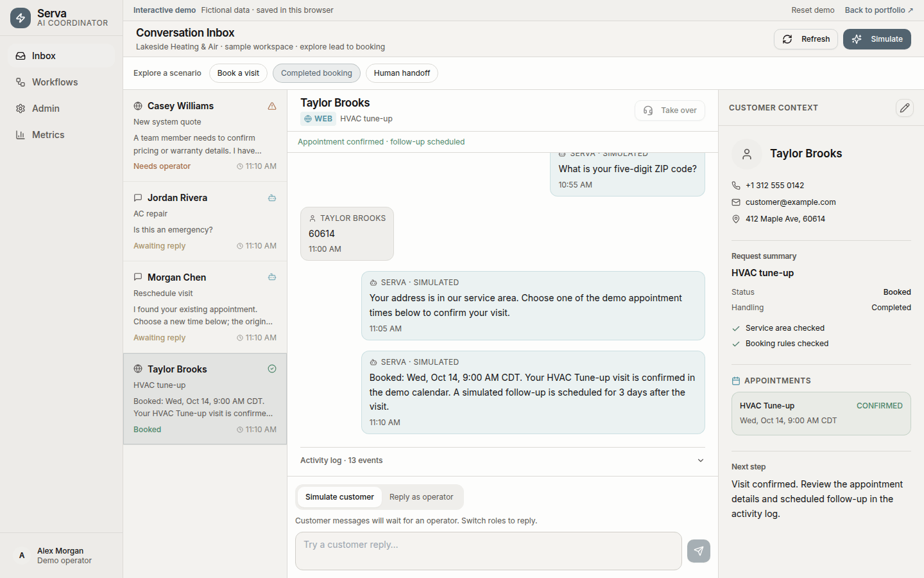Switch to Reply as operator mode

tap(421, 497)
